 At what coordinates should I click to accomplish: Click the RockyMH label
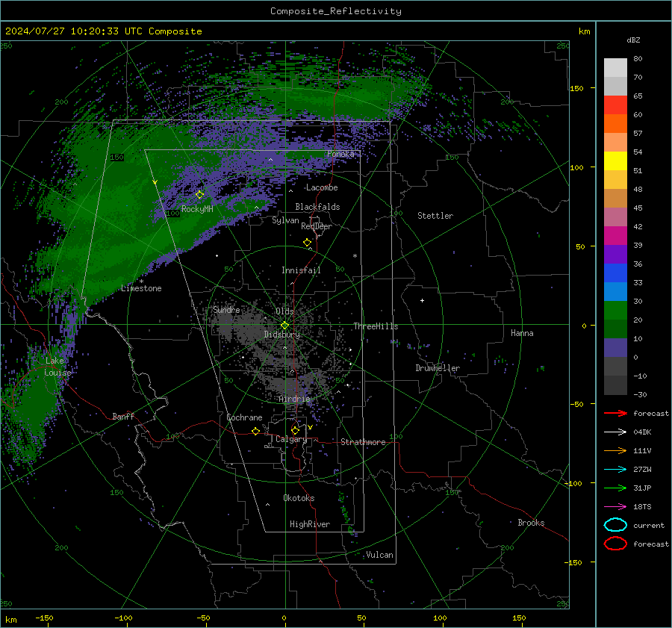coord(197,209)
